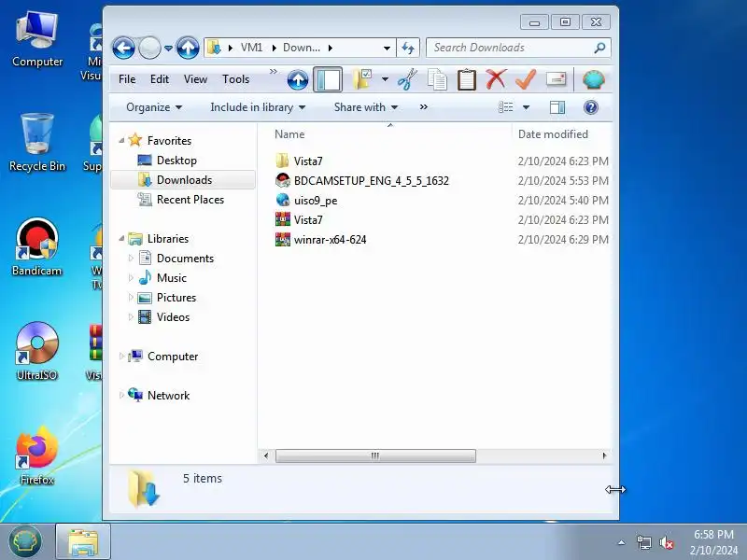Expand the address bar history dropdown

tap(387, 49)
